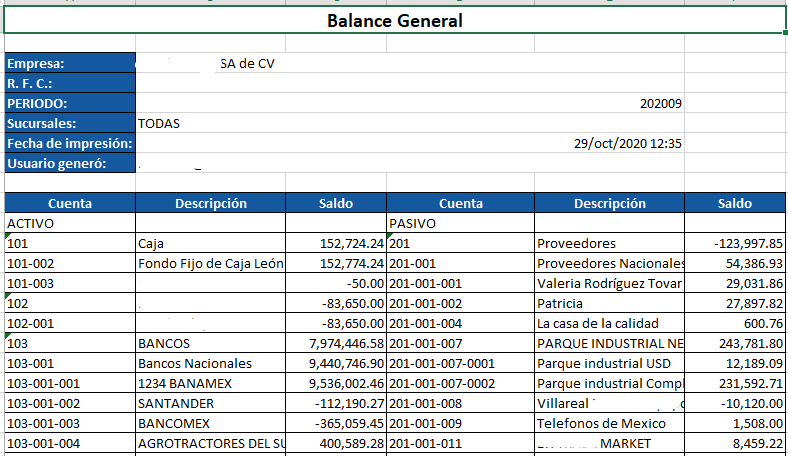The image size is (788, 456).
Task: Select balance 600.76
Action: [x=735, y=323]
